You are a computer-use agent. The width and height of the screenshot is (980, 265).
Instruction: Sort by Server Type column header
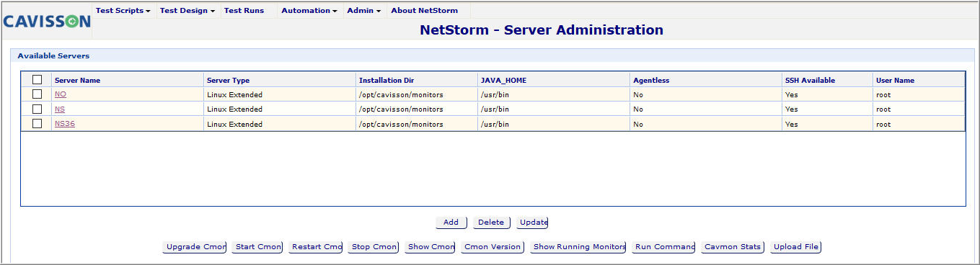(228, 81)
